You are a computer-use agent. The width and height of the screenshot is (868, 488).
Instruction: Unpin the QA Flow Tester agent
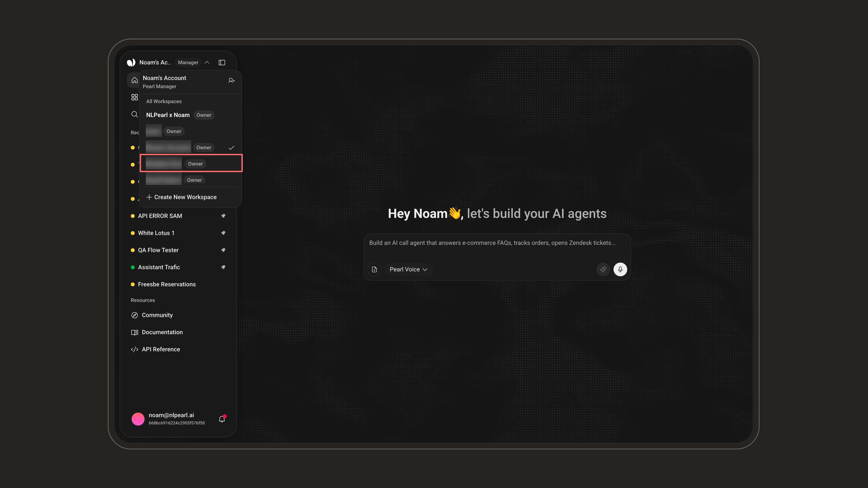pyautogui.click(x=223, y=250)
